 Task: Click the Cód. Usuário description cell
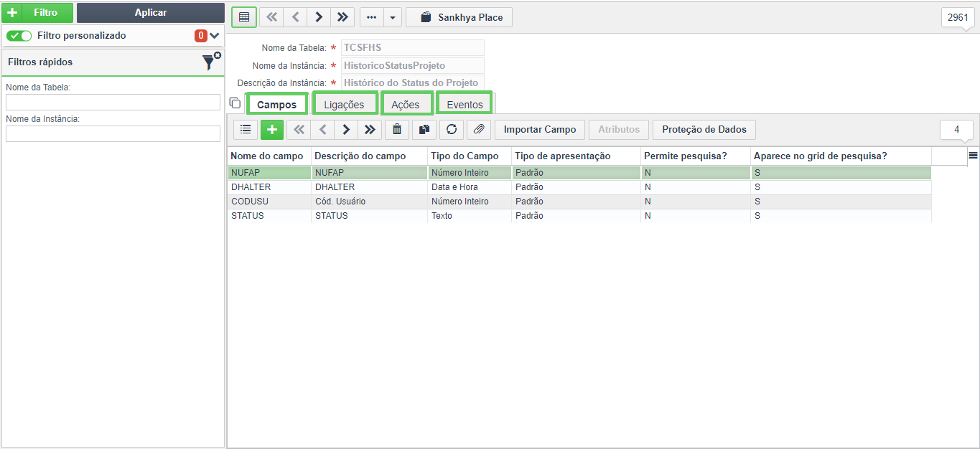coord(370,202)
